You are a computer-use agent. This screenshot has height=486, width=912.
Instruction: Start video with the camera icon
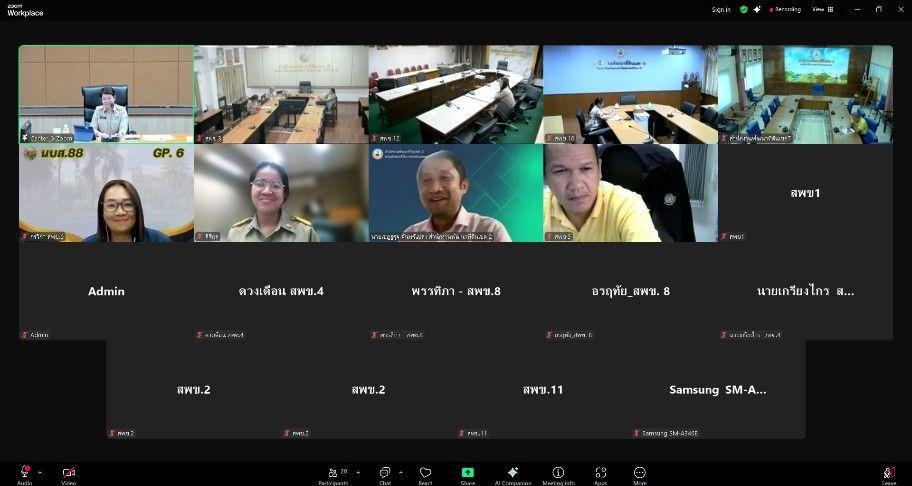tap(68, 472)
